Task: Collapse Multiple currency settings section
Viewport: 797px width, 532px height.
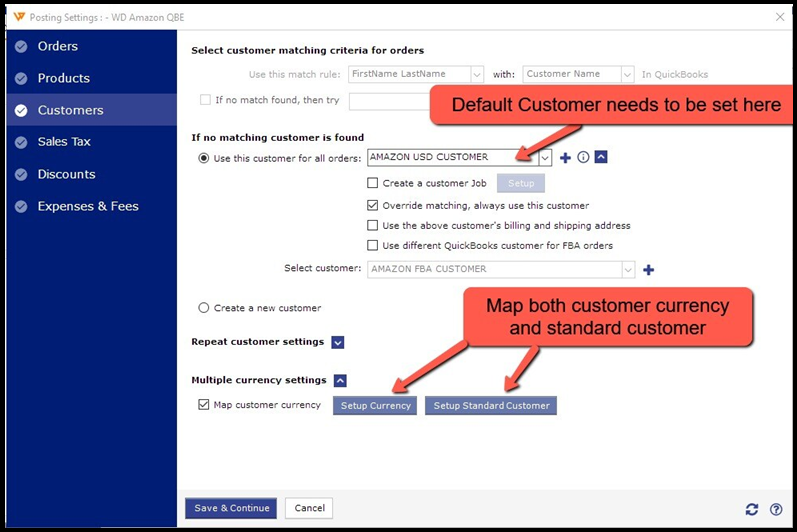Action: [340, 381]
